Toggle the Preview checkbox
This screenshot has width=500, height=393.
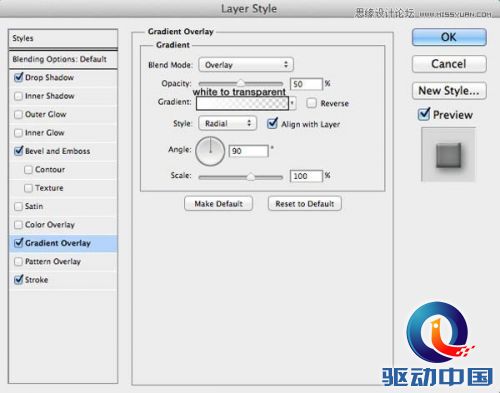(424, 114)
